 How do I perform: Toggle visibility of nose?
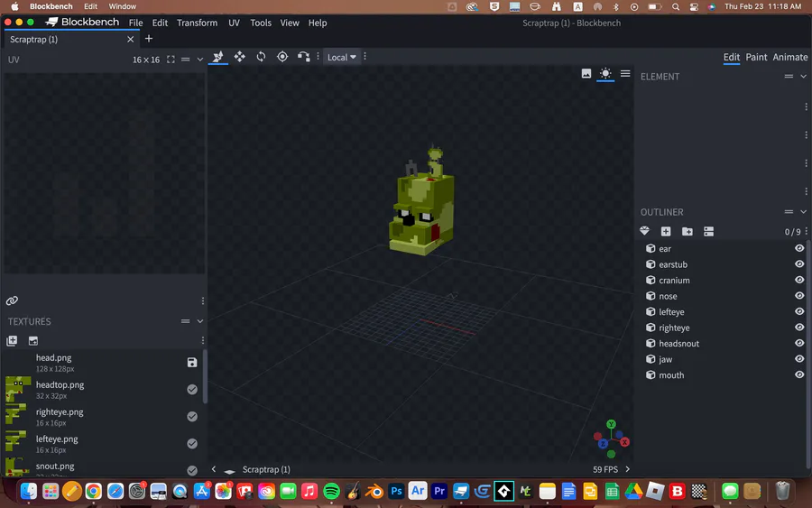click(x=799, y=296)
